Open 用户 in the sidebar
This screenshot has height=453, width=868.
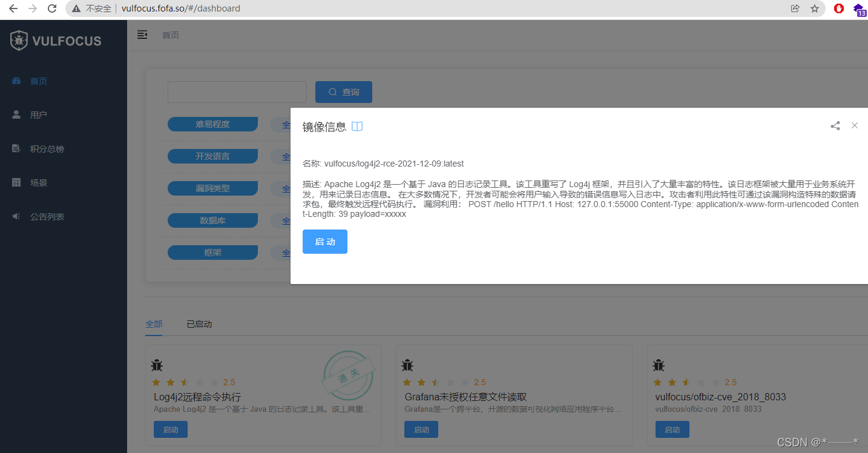[64, 114]
